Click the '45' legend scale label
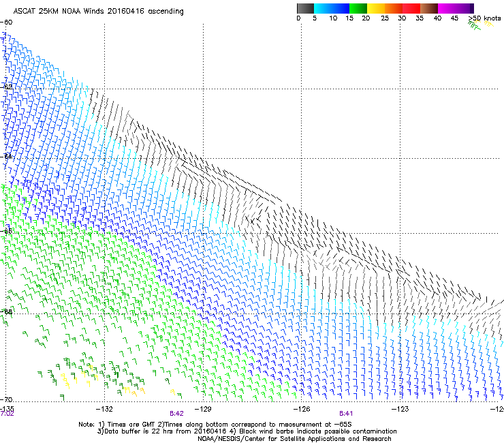 click(454, 18)
